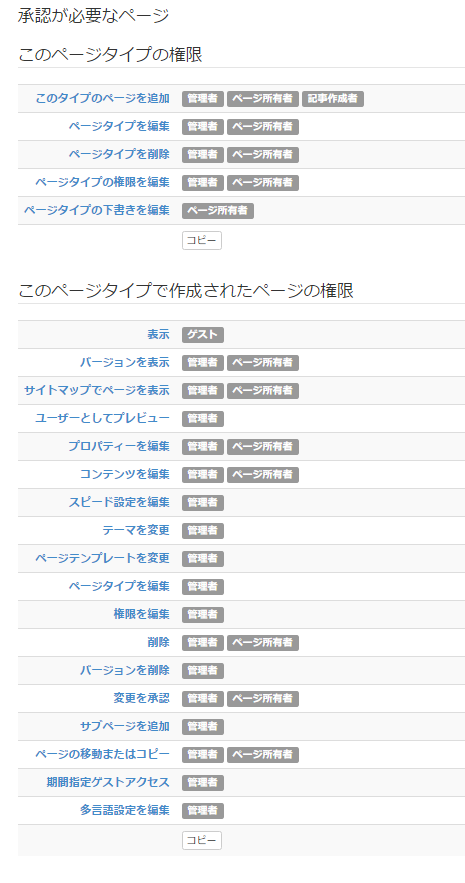Screen dimensions: 465x883
Task: Open 'サイトマップでページを表示' permission
Action: (96, 390)
